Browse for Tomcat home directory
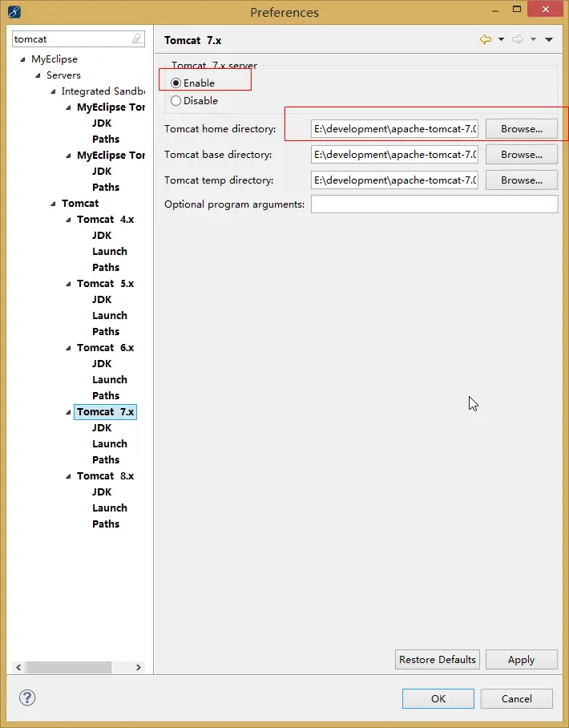Screen dimensions: 569x728 point(522,129)
